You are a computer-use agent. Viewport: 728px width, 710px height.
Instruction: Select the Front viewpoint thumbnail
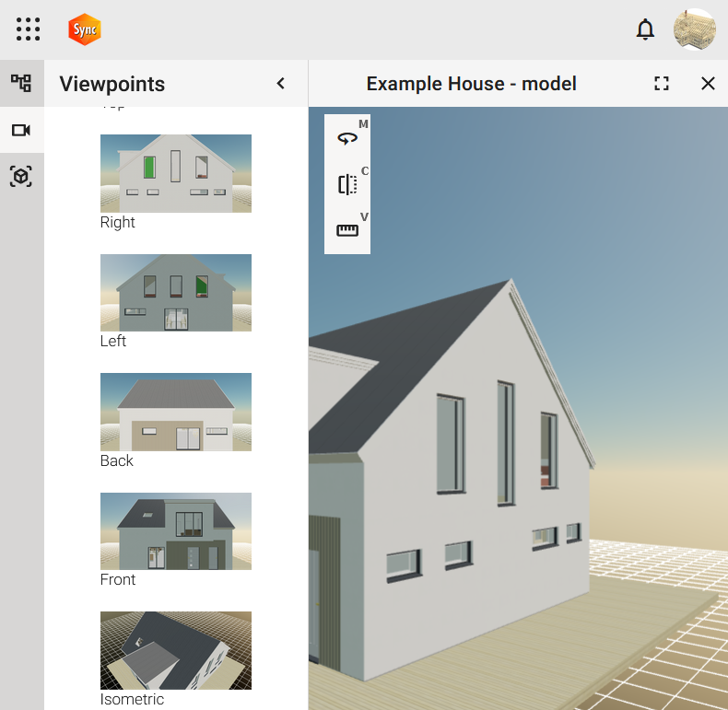pos(175,530)
